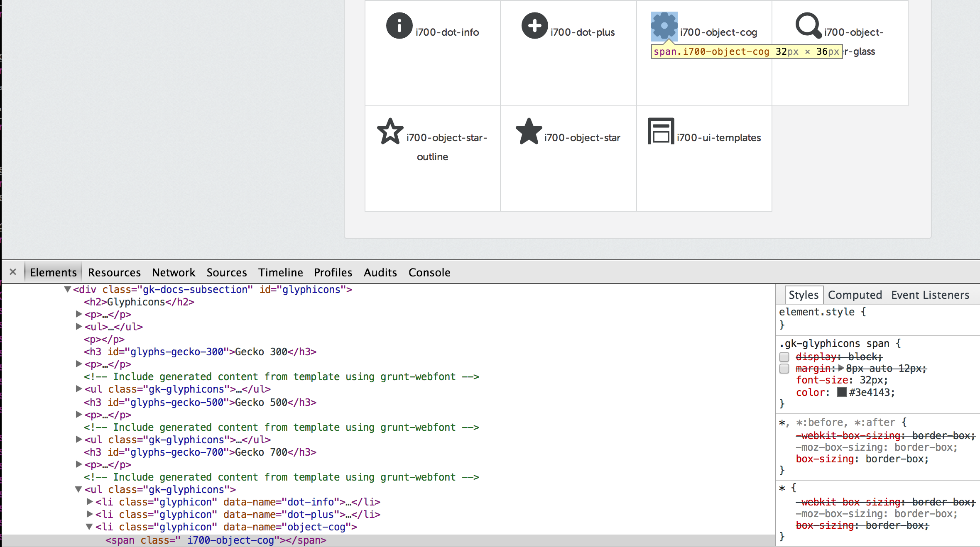980x547 pixels.
Task: Select the Event Listeners sidebar tab
Action: coord(930,295)
